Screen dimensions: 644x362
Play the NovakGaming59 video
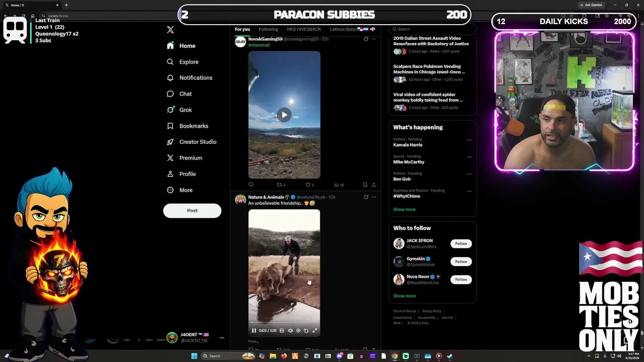(x=284, y=115)
